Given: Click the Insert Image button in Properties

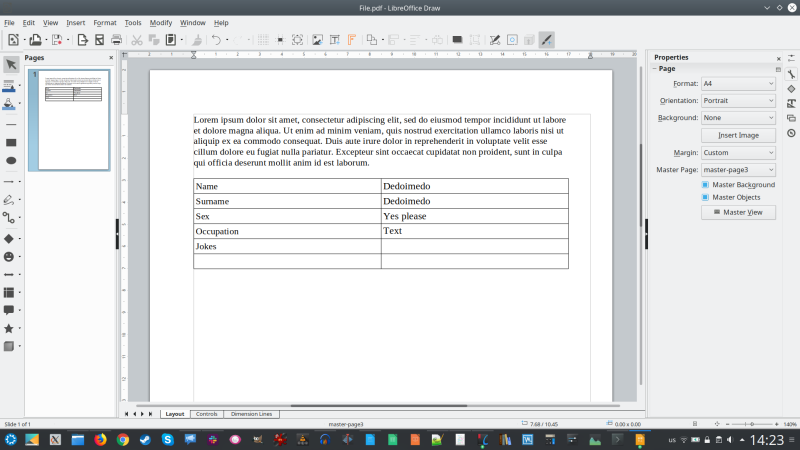Looking at the screenshot, I should (738, 135).
